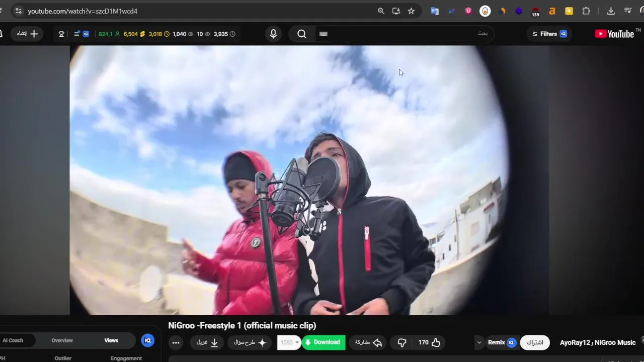Click the 3,935 stat value
The height and width of the screenshot is (362, 644).
point(224,34)
